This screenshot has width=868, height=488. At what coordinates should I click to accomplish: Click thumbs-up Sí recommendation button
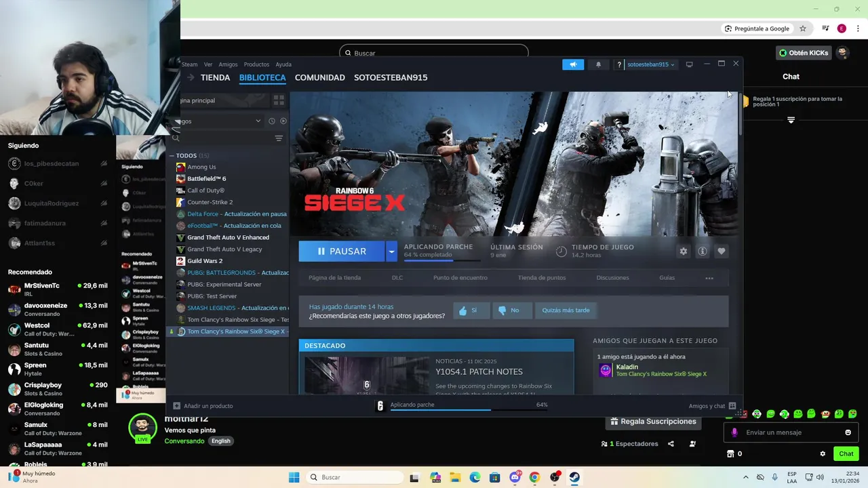[x=471, y=310]
